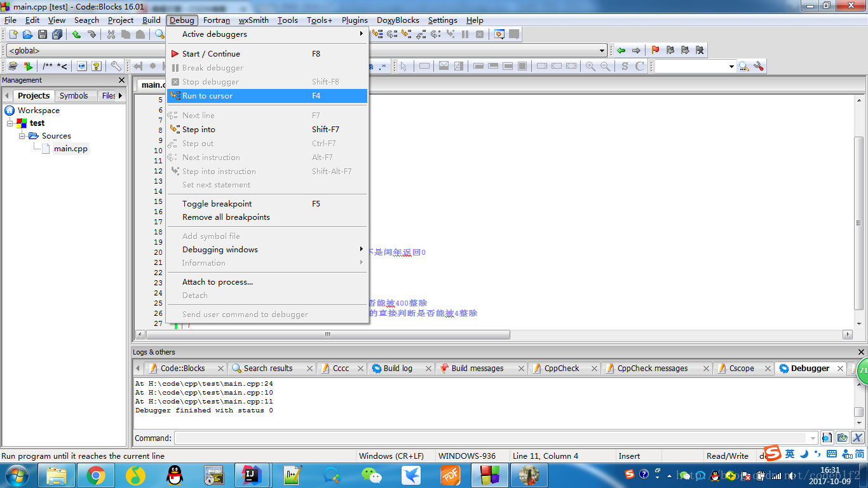
Task: Click the editor vertical scrollbar thumb
Action: click(x=858, y=223)
